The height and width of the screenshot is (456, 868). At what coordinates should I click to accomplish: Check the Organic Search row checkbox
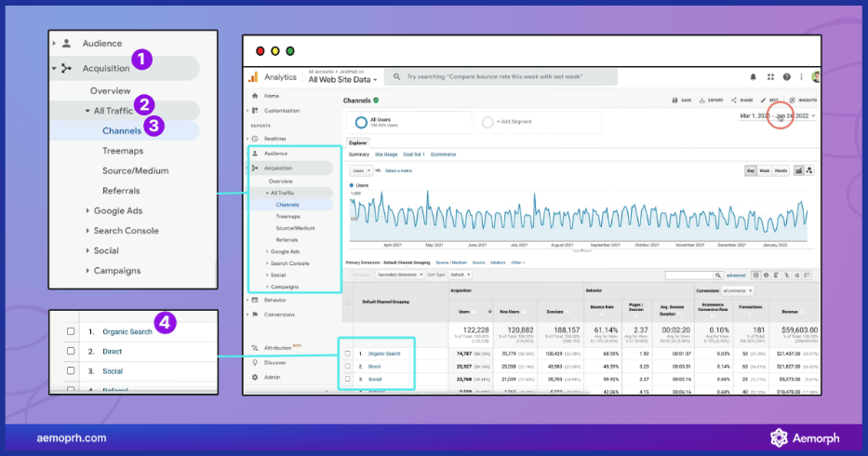348,354
